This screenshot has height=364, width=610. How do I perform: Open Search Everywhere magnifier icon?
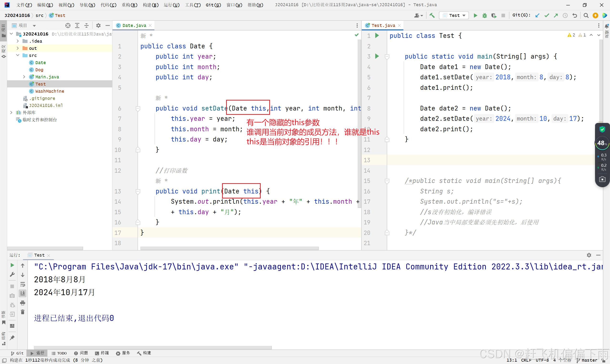pos(586,15)
